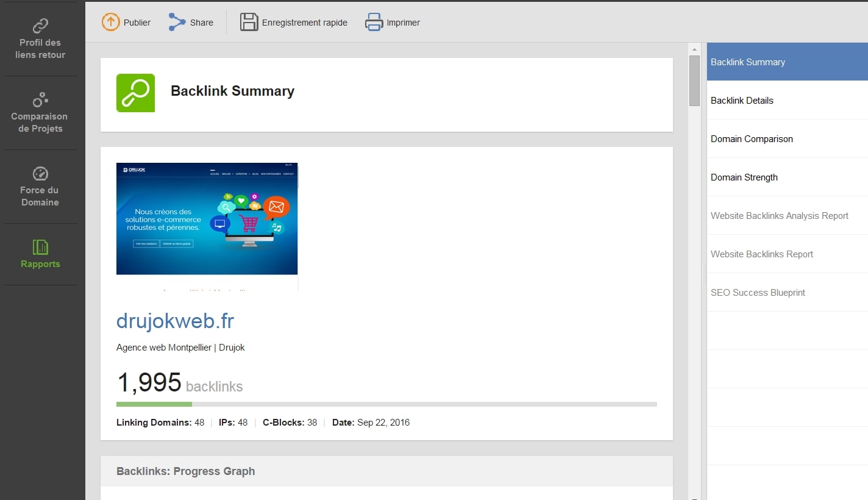The width and height of the screenshot is (868, 500).
Task: Select Website Backlinks Analysis Report
Action: click(788, 215)
